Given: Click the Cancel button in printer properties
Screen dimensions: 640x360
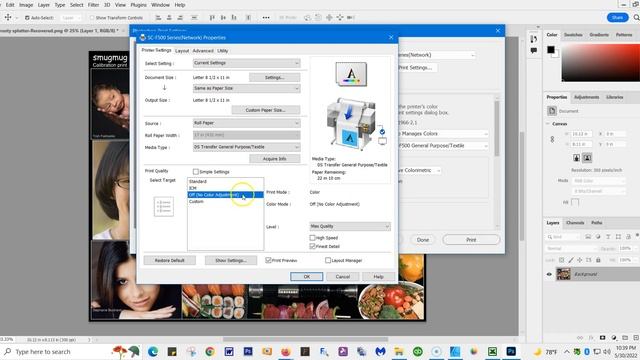Looking at the screenshot, I should coord(342,277).
